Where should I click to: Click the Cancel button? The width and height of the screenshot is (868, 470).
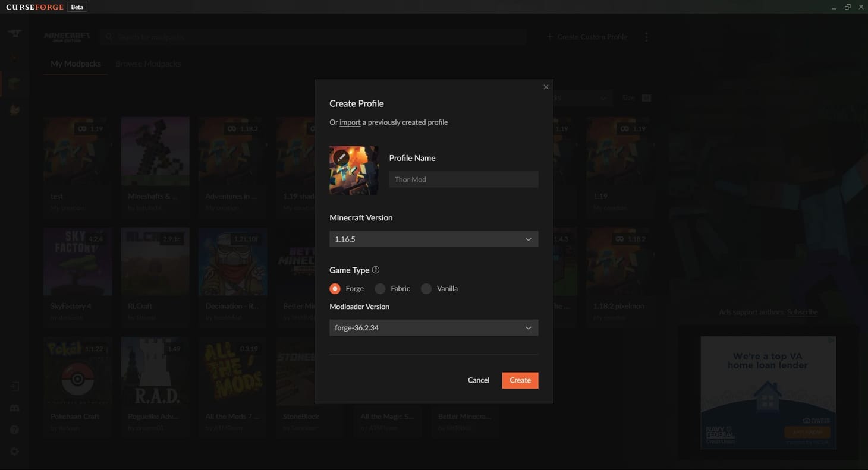(478, 380)
